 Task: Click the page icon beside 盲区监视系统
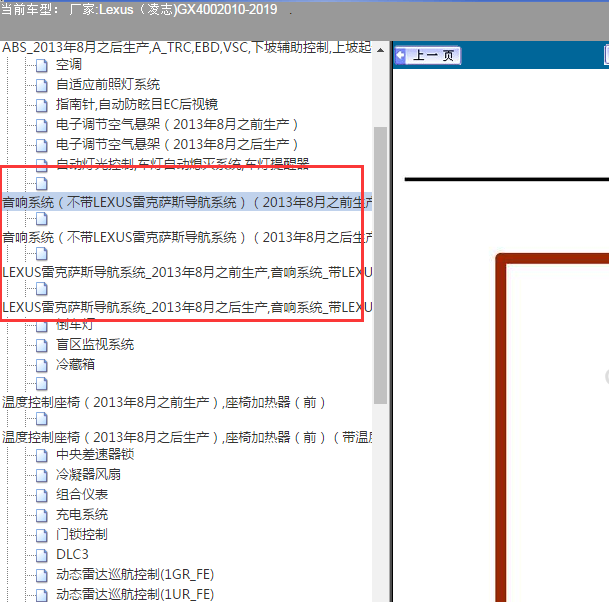[42, 345]
